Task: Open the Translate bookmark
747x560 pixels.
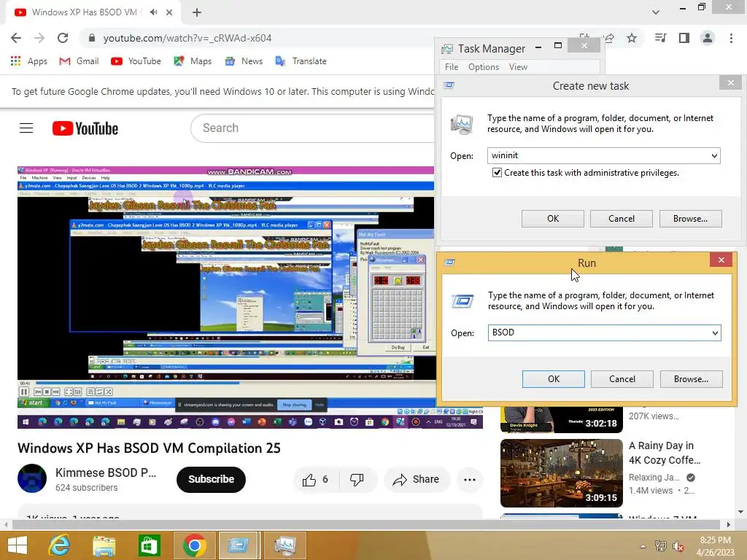Action: click(x=301, y=61)
